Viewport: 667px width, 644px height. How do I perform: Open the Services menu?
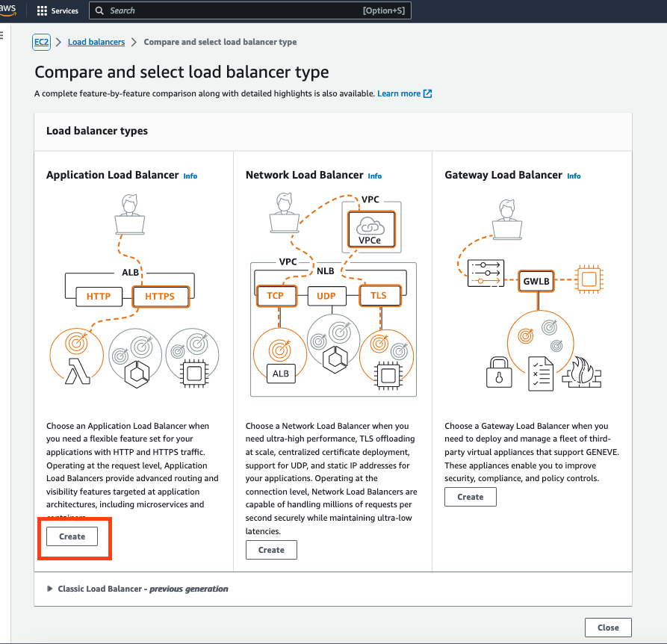tap(58, 10)
